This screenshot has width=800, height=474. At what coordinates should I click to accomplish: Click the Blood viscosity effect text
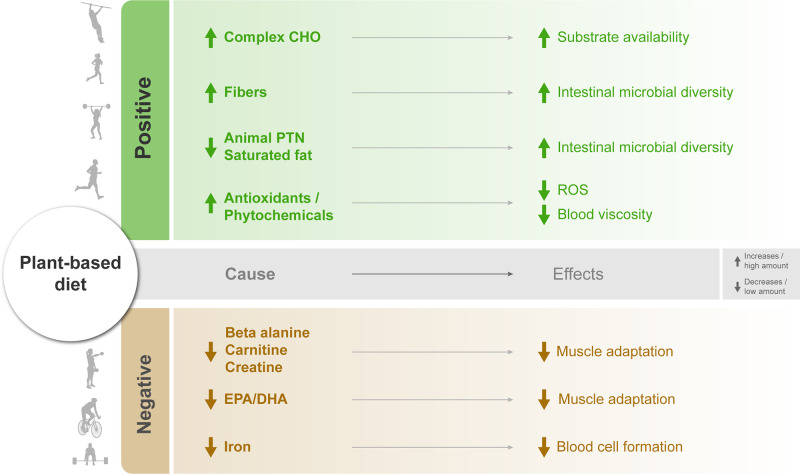[x=605, y=214]
